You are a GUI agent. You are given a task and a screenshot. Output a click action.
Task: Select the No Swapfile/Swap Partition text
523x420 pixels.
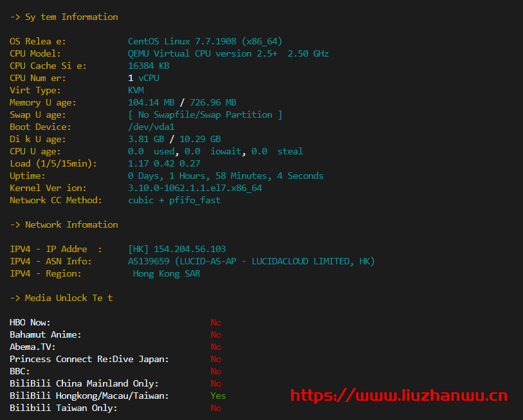[205, 114]
